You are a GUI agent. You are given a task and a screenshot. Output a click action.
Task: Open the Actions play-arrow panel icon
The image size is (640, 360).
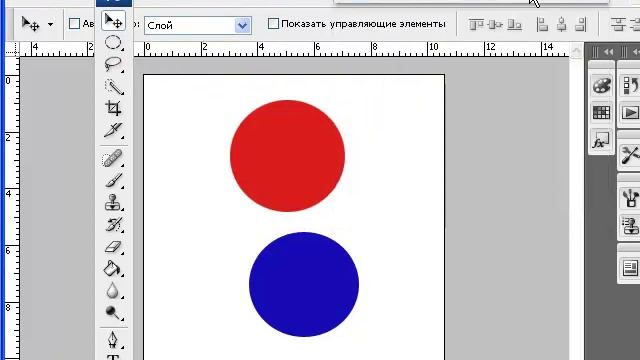pyautogui.click(x=631, y=112)
